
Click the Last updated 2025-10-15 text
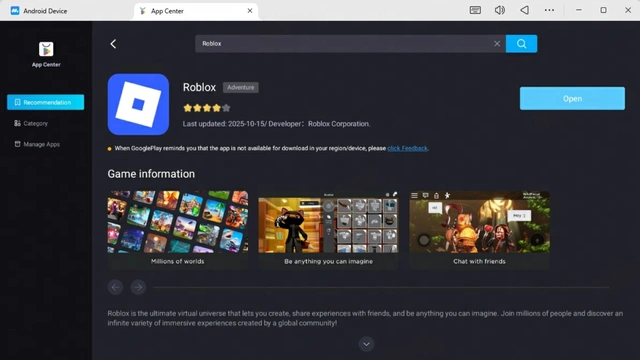[x=224, y=124]
